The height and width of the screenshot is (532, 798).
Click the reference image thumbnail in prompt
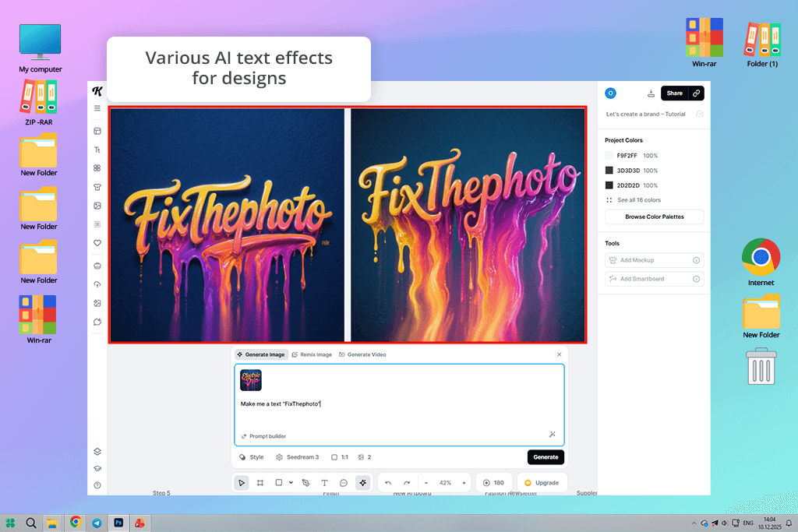coord(251,380)
